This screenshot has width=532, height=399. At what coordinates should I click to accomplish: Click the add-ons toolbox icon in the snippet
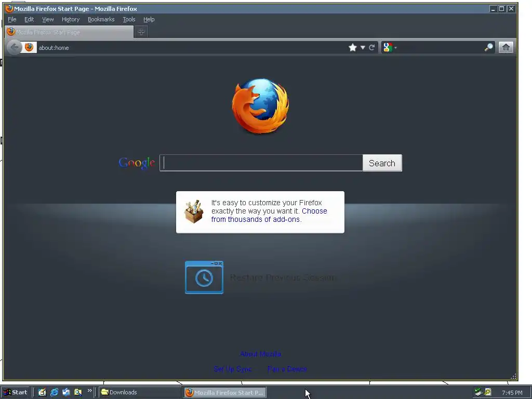[194, 211]
